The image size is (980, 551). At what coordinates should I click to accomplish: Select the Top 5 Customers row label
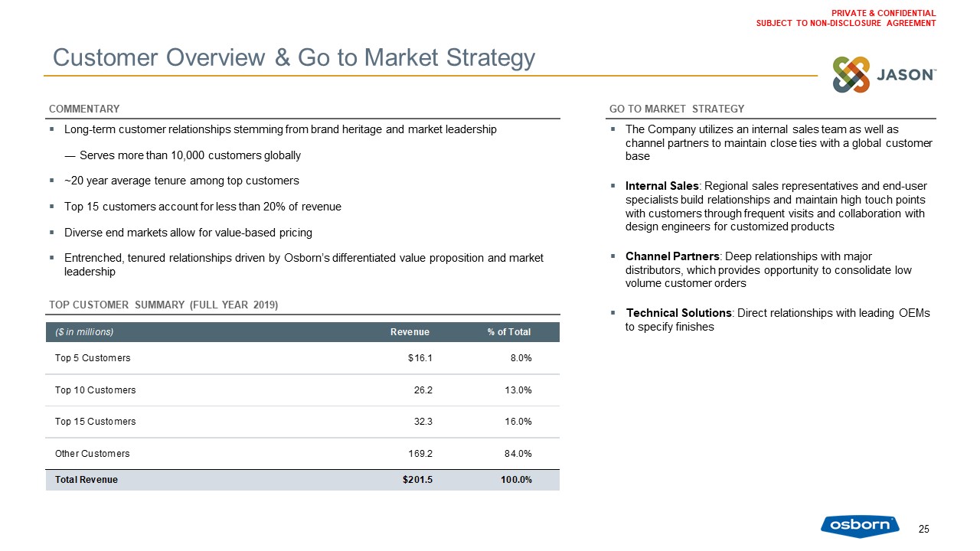pyautogui.click(x=93, y=358)
